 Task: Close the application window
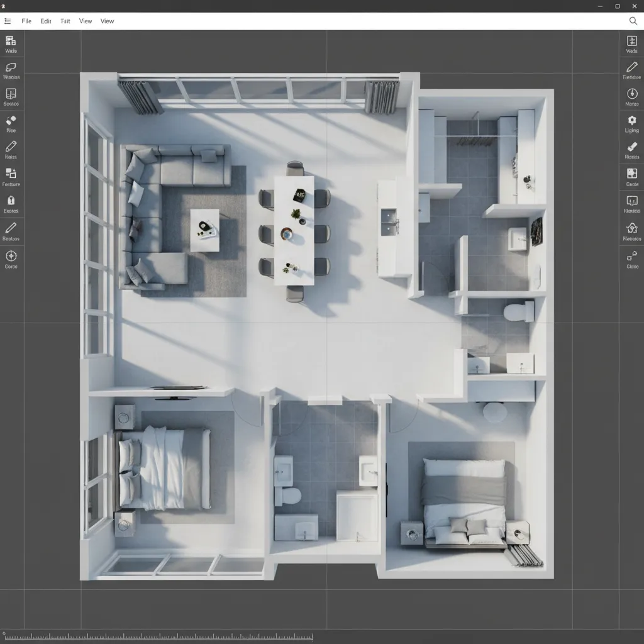(x=634, y=6)
